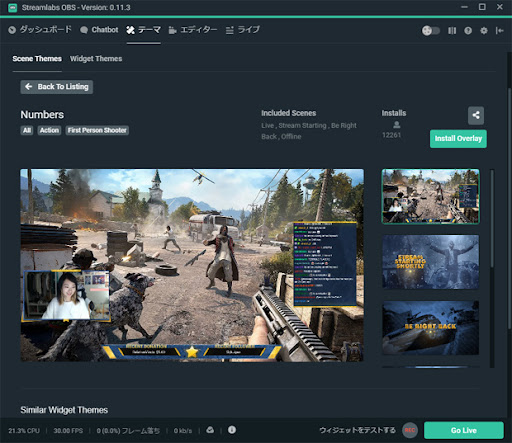Click the installs count 12261
Screen dimensions: 512x443
click(391, 135)
